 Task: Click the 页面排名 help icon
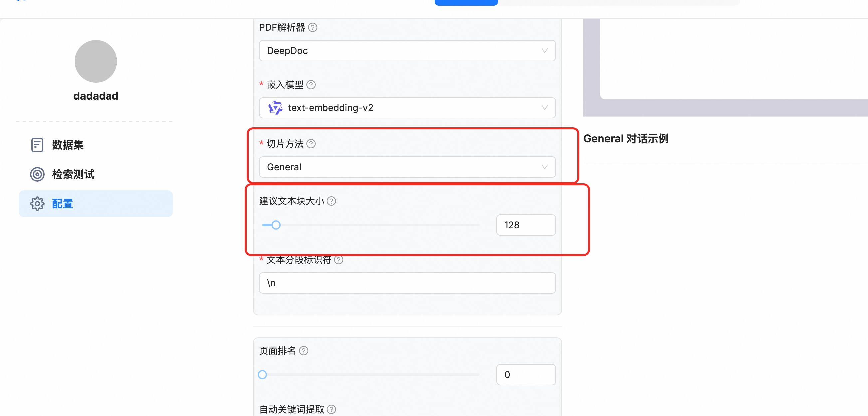(x=303, y=351)
